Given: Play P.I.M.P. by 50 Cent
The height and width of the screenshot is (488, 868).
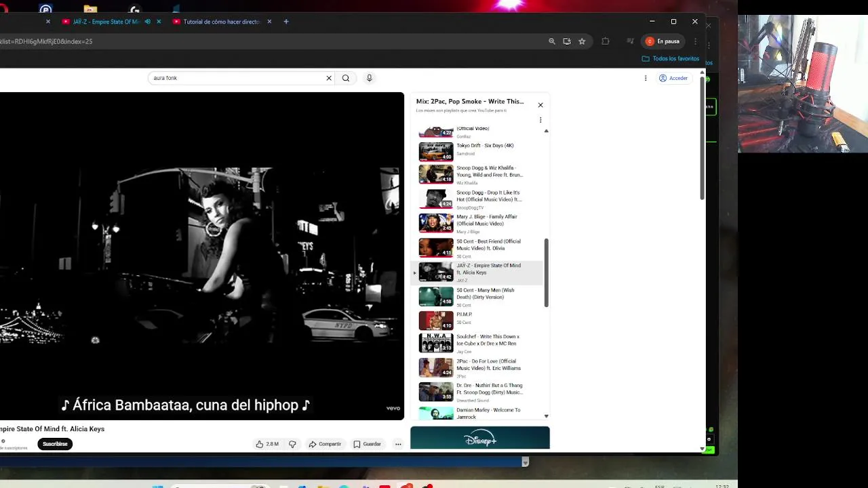Looking at the screenshot, I should 464,314.
